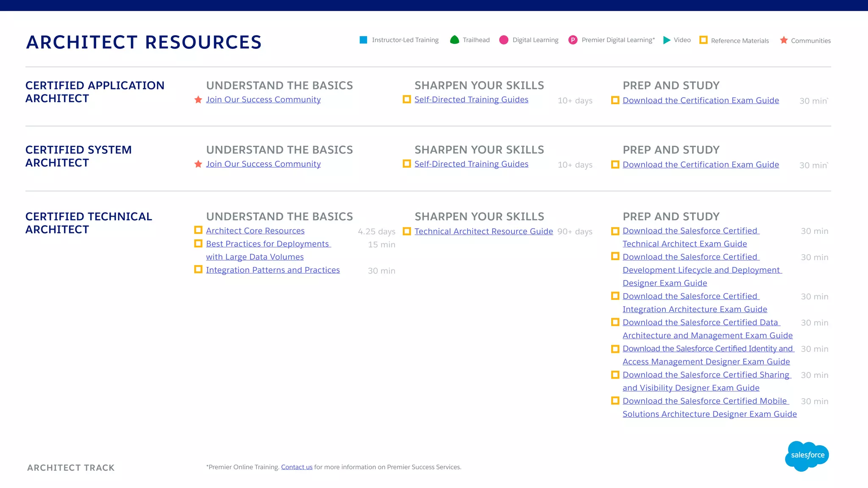The image size is (868, 488).
Task: Open Download the Certification Exam Guide for System Architect
Action: coord(701,165)
